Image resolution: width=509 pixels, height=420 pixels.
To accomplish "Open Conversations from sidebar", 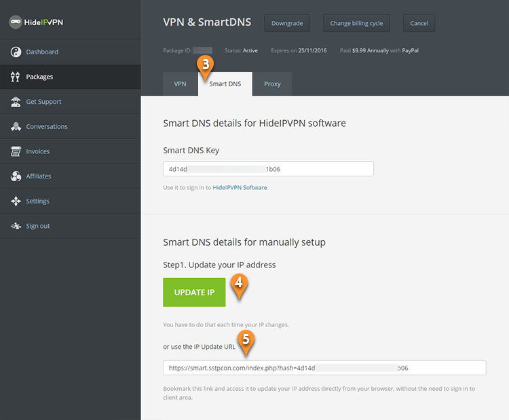I will (x=70, y=127).
